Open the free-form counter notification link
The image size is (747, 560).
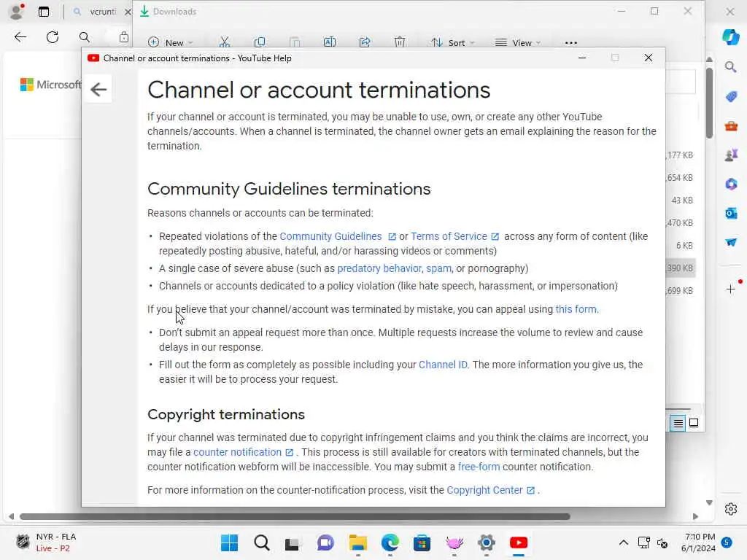[479, 467]
